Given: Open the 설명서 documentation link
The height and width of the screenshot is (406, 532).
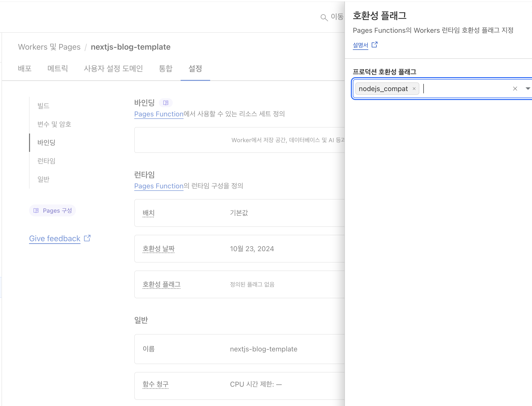Looking at the screenshot, I should [x=360, y=45].
